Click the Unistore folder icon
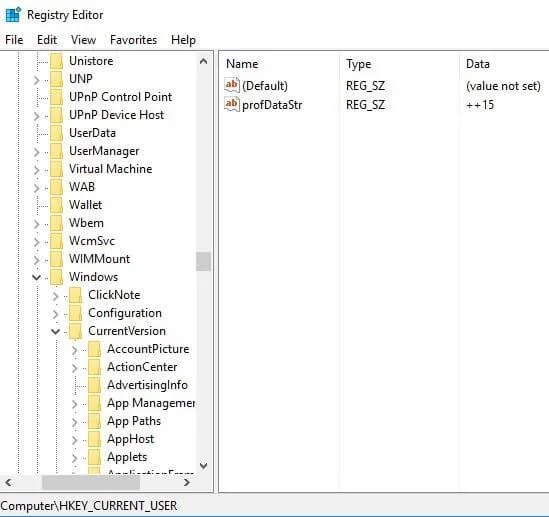 (x=56, y=61)
